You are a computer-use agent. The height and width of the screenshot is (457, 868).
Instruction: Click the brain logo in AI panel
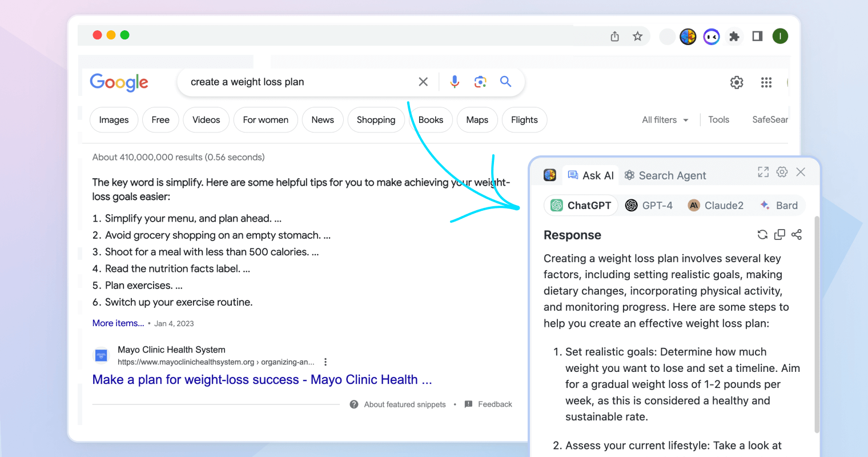pos(550,175)
